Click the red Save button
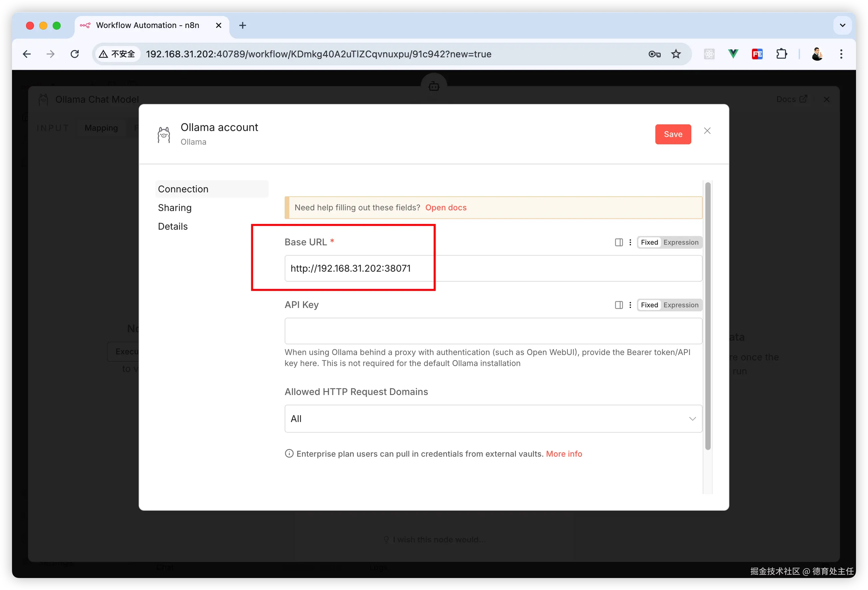This screenshot has width=868, height=590. (673, 134)
